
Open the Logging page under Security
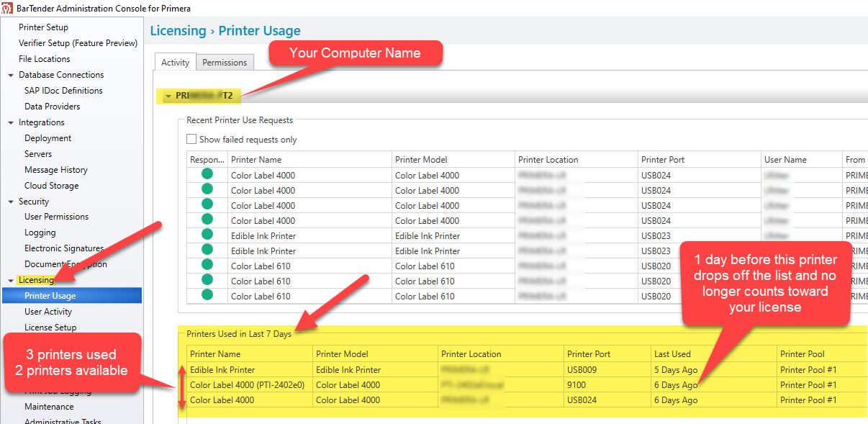40,233
